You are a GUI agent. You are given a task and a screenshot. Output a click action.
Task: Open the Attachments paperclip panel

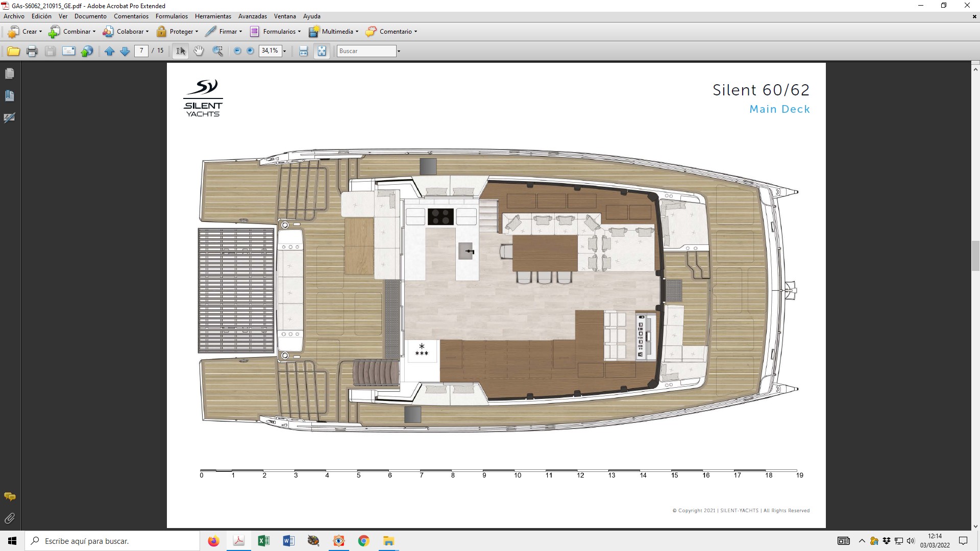click(x=9, y=518)
